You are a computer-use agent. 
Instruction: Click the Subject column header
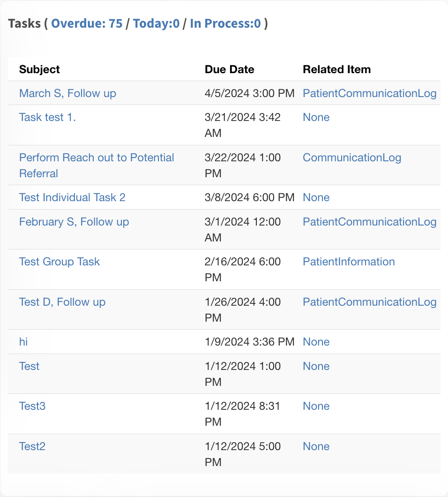click(x=39, y=69)
